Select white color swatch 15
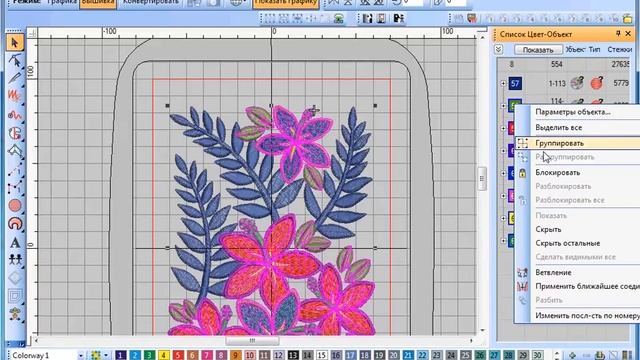This screenshot has width=640, height=360. click(322, 355)
